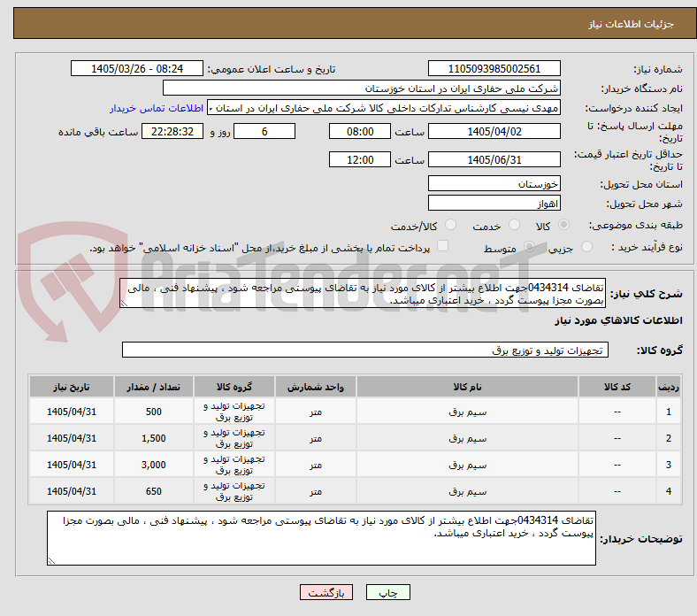This screenshot has height=616, width=697.
Task: Click the requester field مهدی نیسی
Action: [x=384, y=108]
